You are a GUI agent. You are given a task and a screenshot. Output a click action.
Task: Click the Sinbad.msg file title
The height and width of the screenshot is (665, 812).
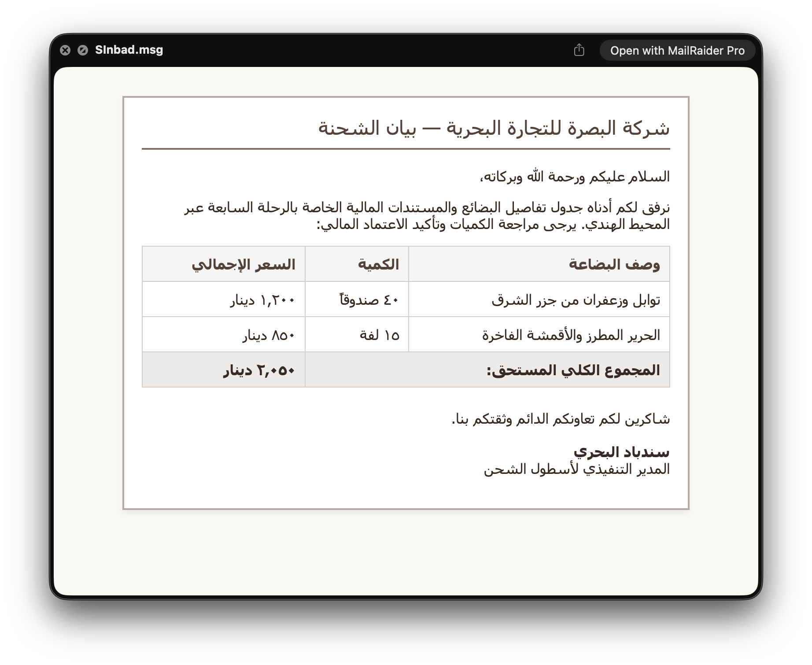click(x=129, y=50)
